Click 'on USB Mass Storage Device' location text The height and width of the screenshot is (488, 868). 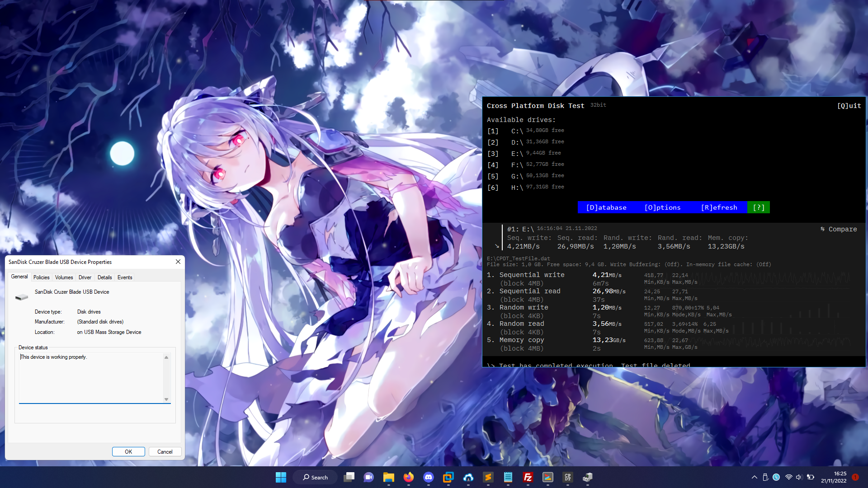tap(109, 332)
